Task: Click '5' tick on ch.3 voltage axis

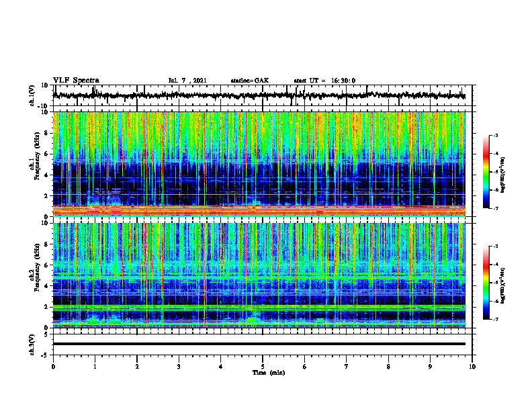Action: pyautogui.click(x=47, y=334)
